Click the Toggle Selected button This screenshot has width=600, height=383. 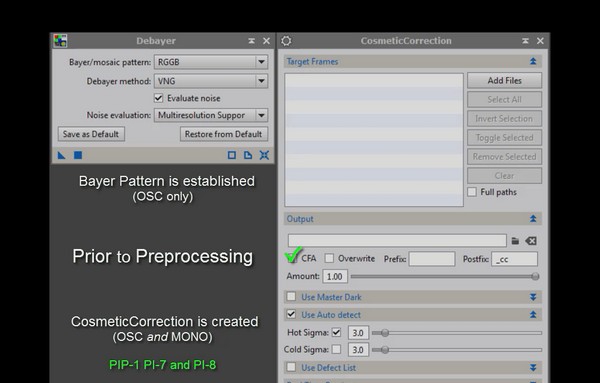point(504,137)
